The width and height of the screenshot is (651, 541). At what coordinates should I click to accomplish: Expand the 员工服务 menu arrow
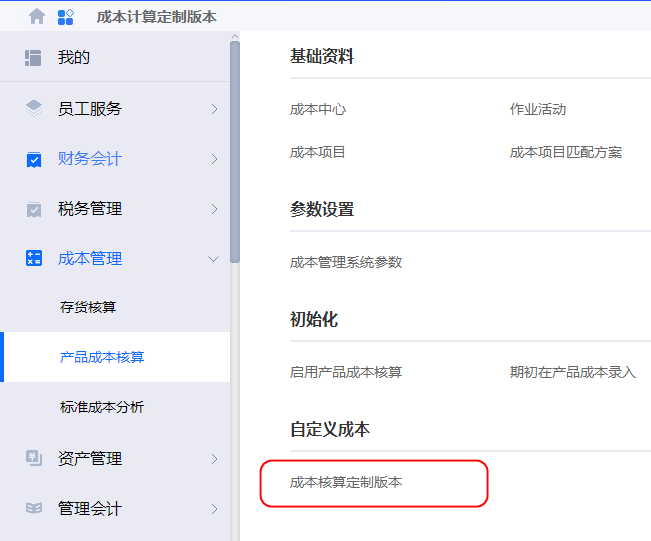[213, 109]
